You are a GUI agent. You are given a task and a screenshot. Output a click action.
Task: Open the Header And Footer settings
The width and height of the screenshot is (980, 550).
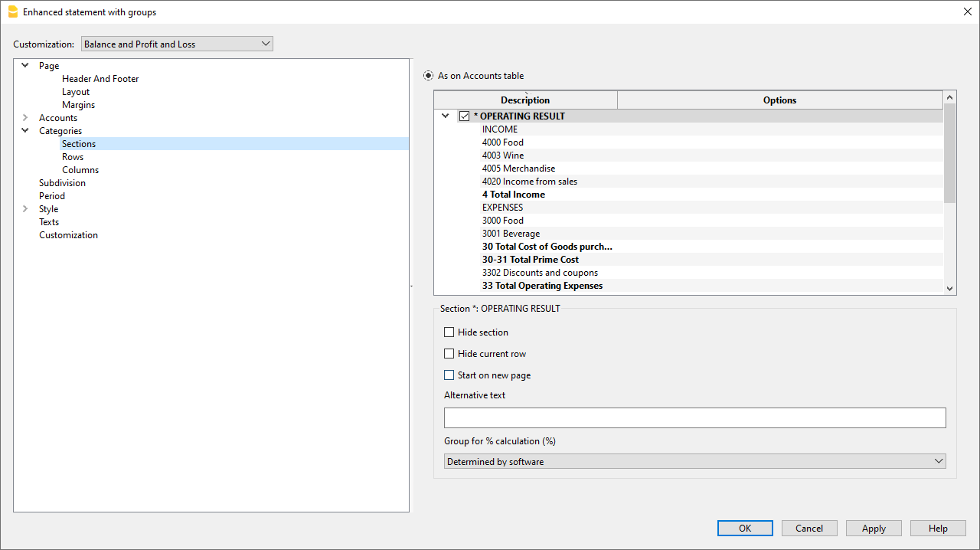pyautogui.click(x=100, y=78)
